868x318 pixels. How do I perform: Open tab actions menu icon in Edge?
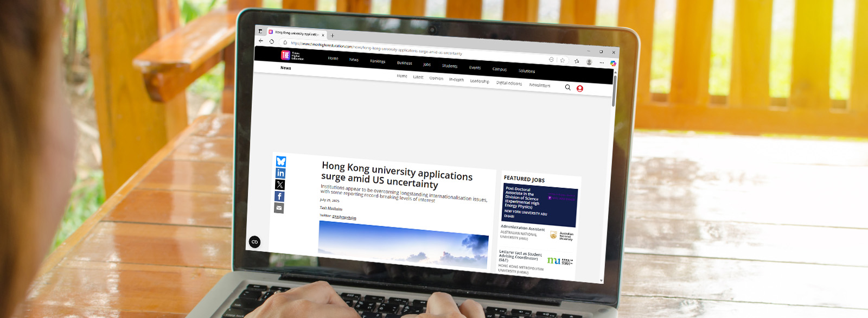(x=260, y=31)
